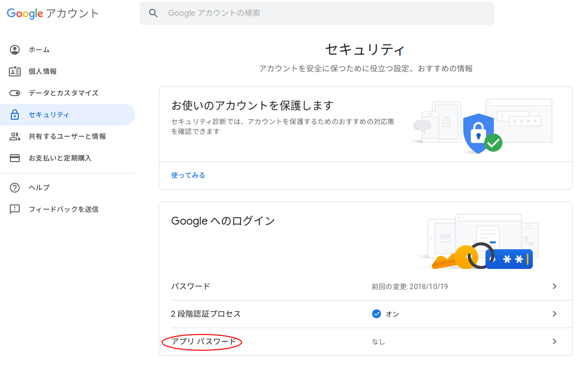Screen dimensions: 588x366
Task: Focus the Google アカウントの検索 field
Action: [x=317, y=13]
